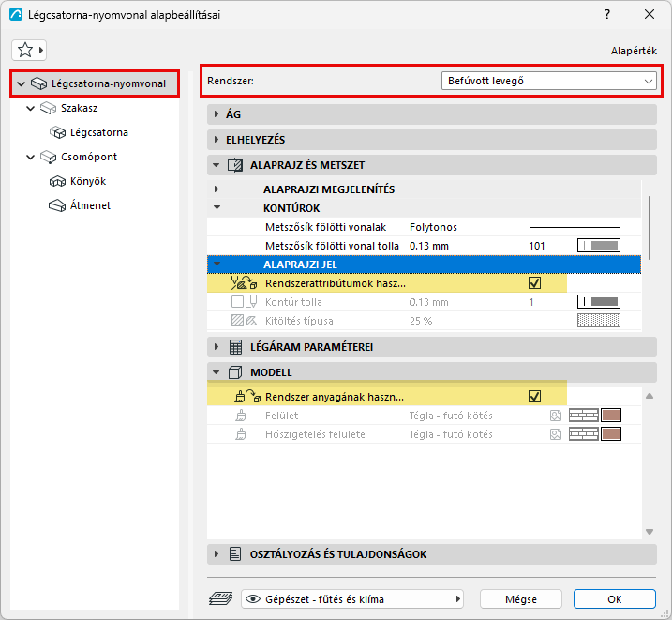Cancel with the Mégse button
The height and width of the screenshot is (620, 672).
click(x=521, y=599)
